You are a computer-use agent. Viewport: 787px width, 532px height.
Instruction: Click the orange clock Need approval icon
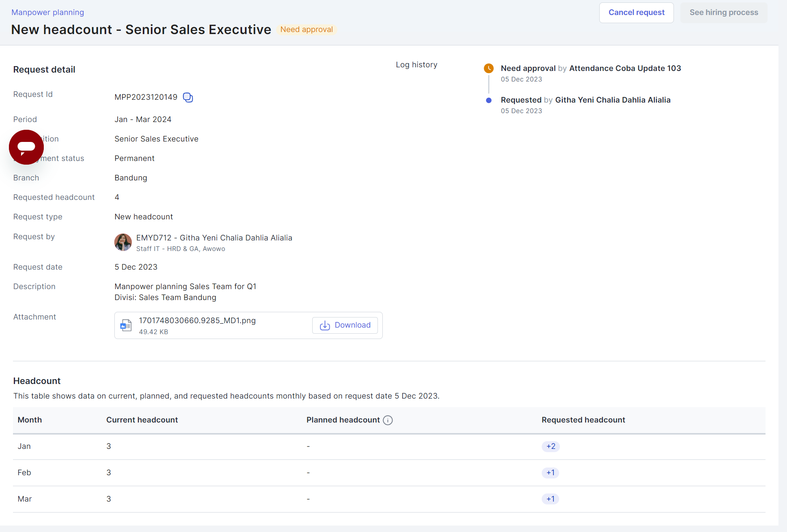[489, 68]
